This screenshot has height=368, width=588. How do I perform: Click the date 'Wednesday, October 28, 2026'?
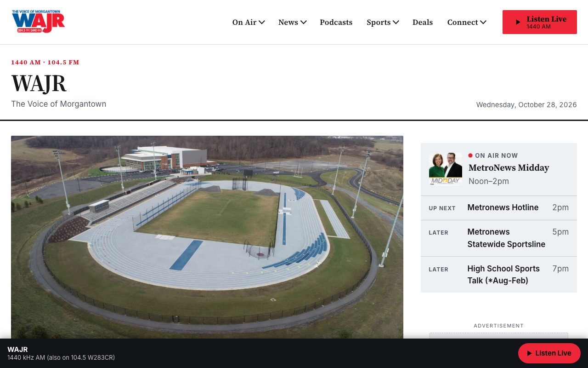[x=526, y=105]
